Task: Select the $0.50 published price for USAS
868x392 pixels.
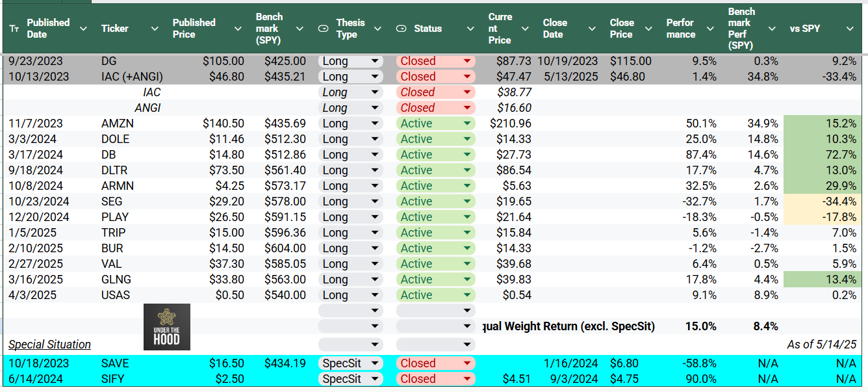Action: (x=229, y=295)
